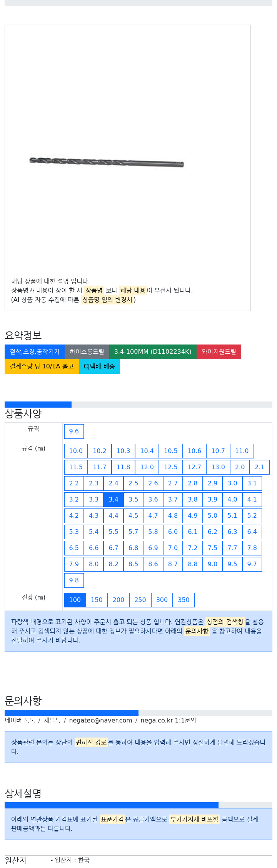This screenshot has width=277, height=868.
Task: Click the 3.4-100MM (D1102234K) tag
Action: 153,352
